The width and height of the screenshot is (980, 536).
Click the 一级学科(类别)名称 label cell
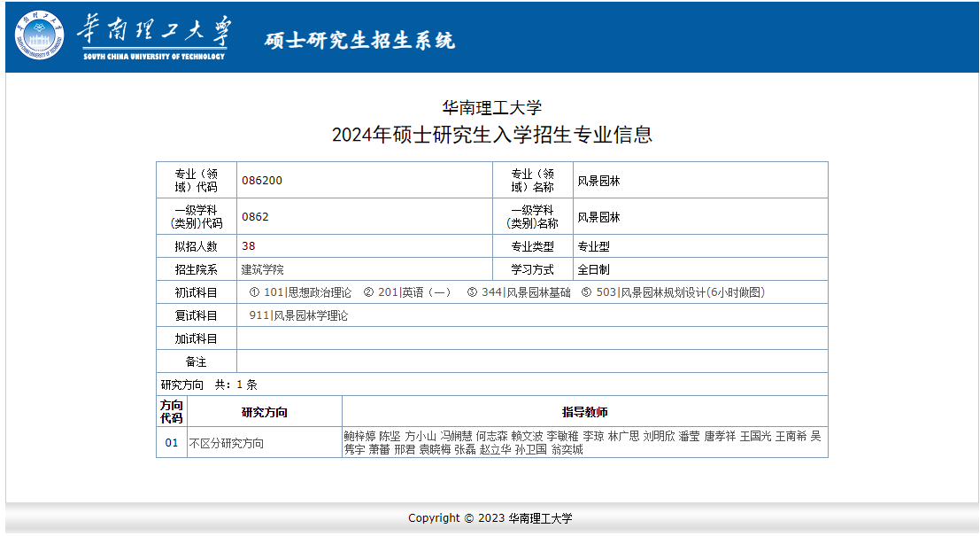(533, 216)
